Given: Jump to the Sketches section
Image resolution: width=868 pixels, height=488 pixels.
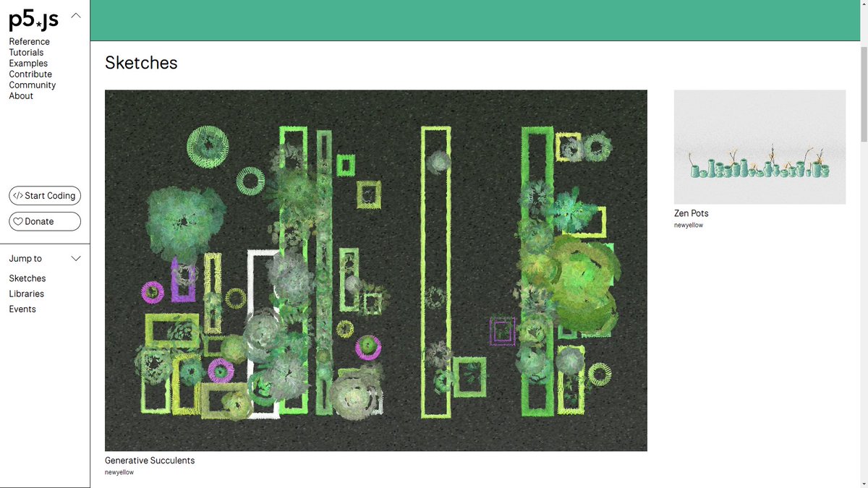Looking at the screenshot, I should 27,278.
